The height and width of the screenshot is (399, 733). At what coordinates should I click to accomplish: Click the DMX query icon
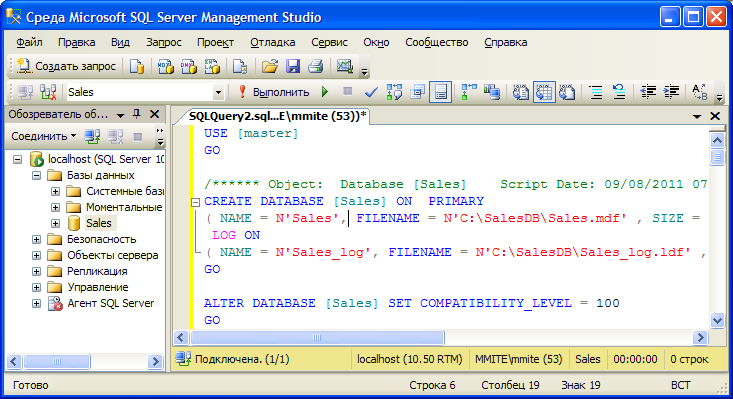tap(189, 66)
